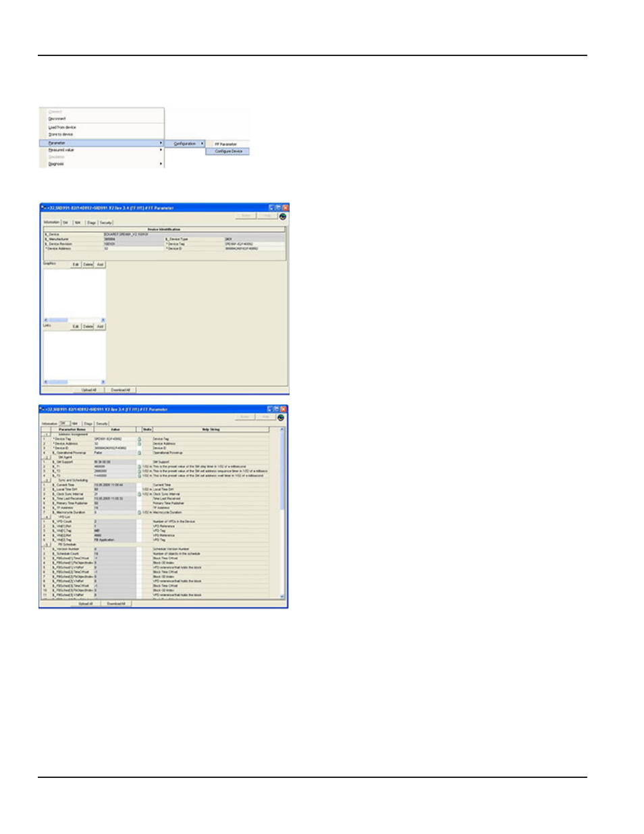Click Upload All in the lower window
The image size is (644, 834).
86,604
